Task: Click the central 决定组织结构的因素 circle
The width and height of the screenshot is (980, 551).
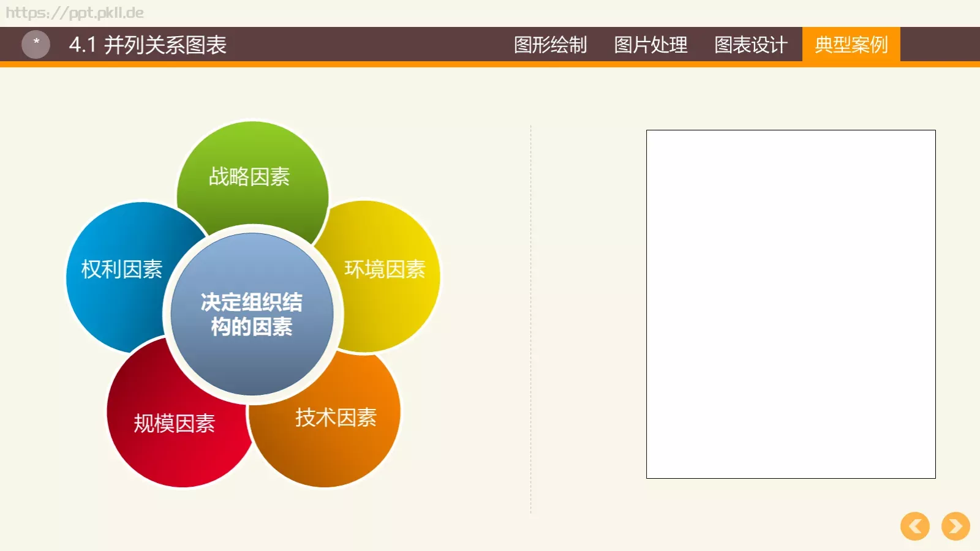Action: pos(252,314)
